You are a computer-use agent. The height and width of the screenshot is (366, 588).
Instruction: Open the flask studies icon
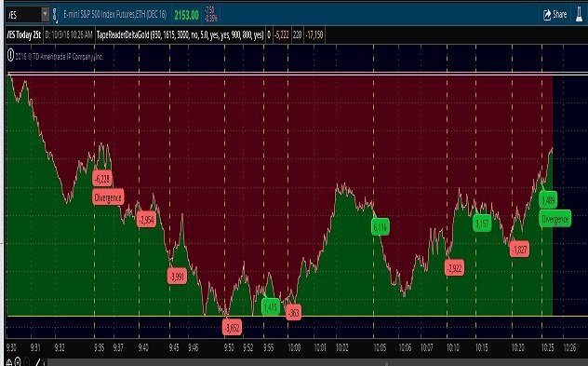pos(580,15)
